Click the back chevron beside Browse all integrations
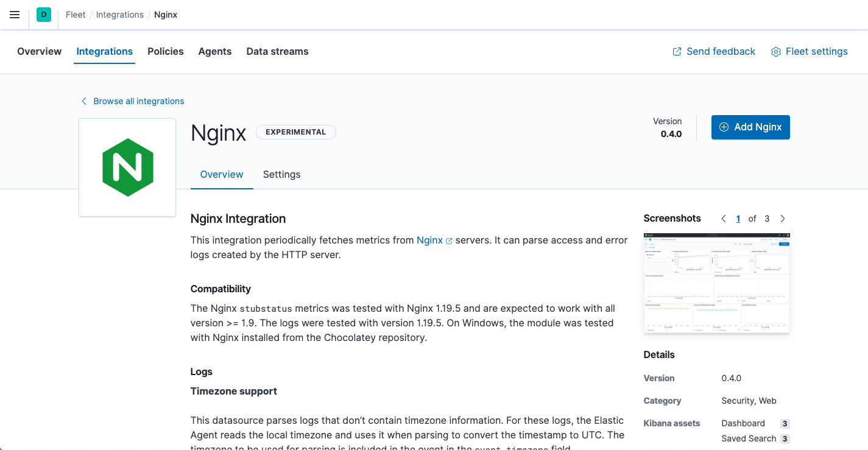868x450 pixels. (83, 101)
